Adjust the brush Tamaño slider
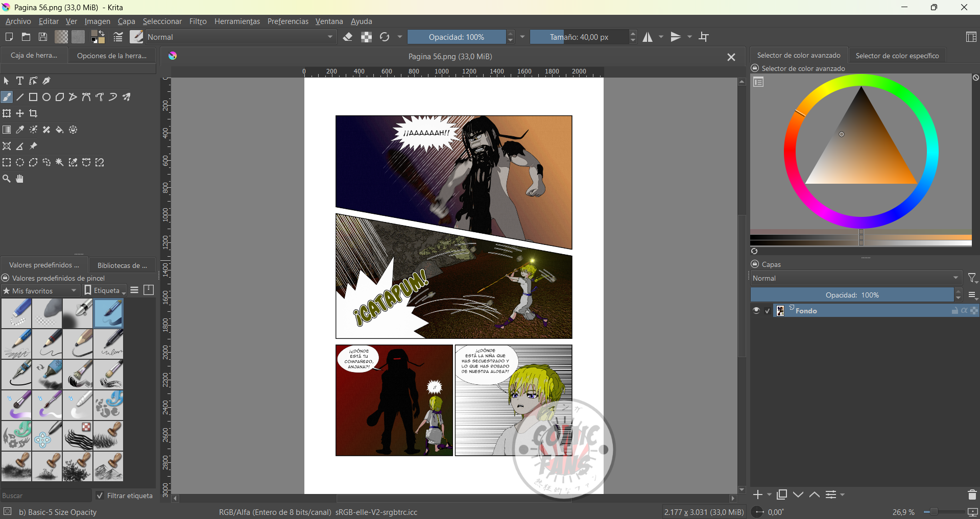The height and width of the screenshot is (519, 980). 579,37
